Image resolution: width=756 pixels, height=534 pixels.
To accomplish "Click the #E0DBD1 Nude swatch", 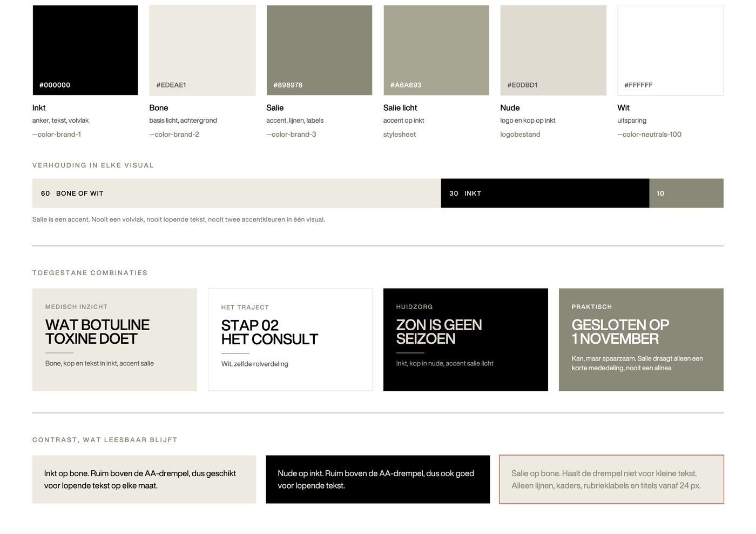I will [553, 50].
